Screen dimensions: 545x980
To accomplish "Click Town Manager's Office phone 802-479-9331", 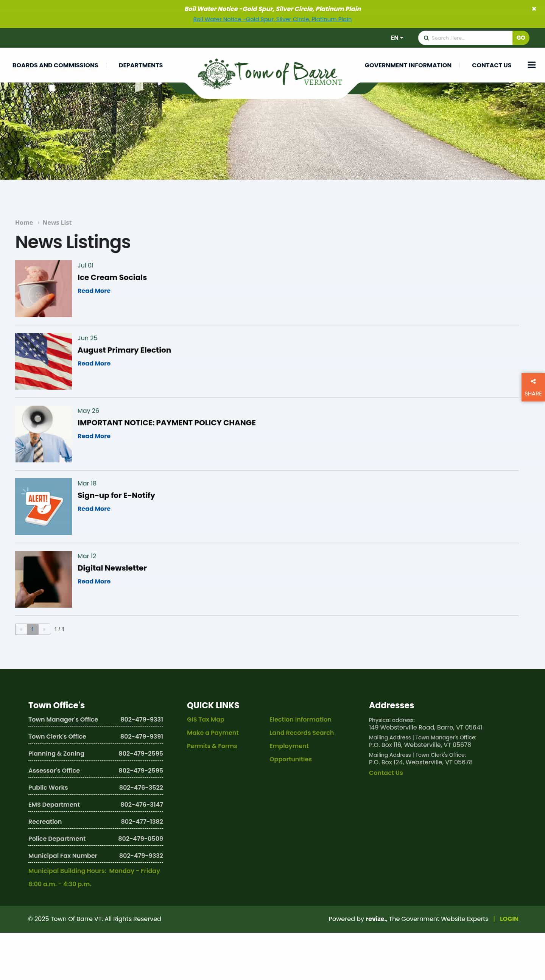I will 142,719.
